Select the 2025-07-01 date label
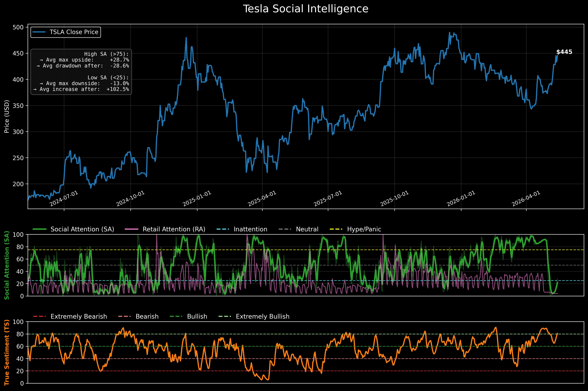 click(x=328, y=199)
